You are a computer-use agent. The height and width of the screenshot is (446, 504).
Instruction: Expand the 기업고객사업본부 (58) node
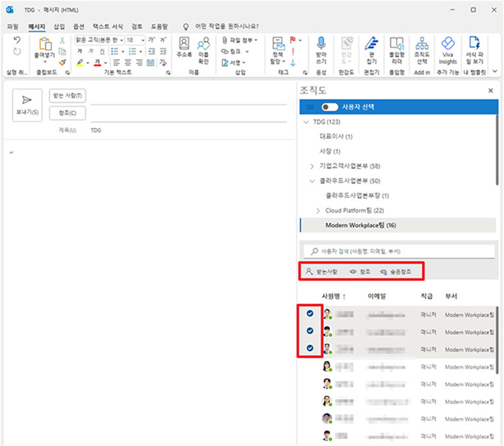312,166
